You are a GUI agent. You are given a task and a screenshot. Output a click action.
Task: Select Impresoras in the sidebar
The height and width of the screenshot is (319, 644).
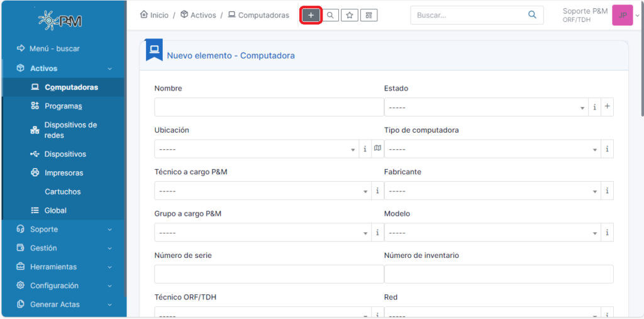click(64, 173)
